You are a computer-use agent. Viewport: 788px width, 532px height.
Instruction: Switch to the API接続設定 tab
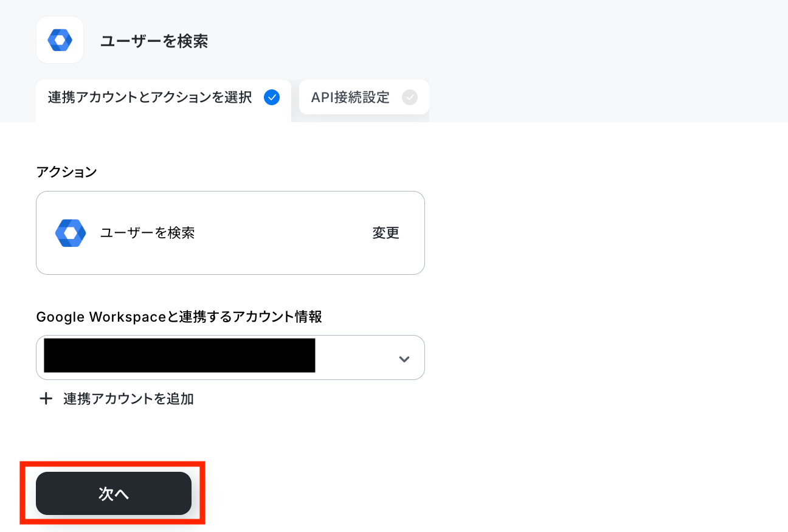364,97
